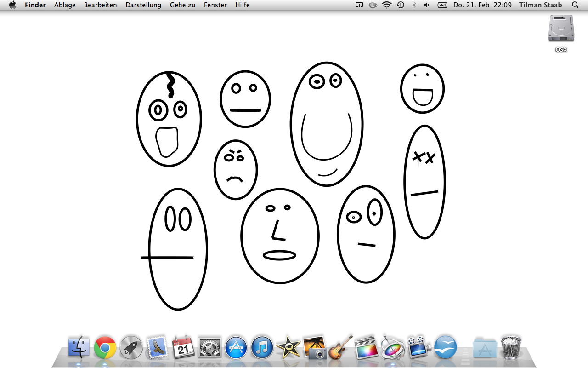Open the Wi-Fi status menu
The width and height of the screenshot is (588, 368).
[387, 5]
